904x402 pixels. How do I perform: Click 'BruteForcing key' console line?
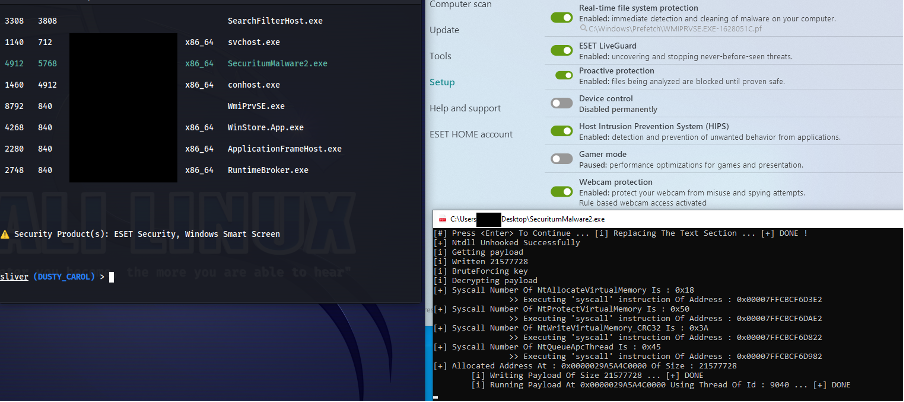pos(480,271)
